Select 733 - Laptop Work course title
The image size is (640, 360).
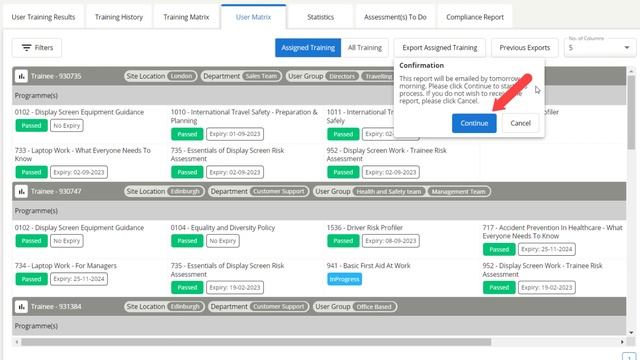(x=83, y=154)
